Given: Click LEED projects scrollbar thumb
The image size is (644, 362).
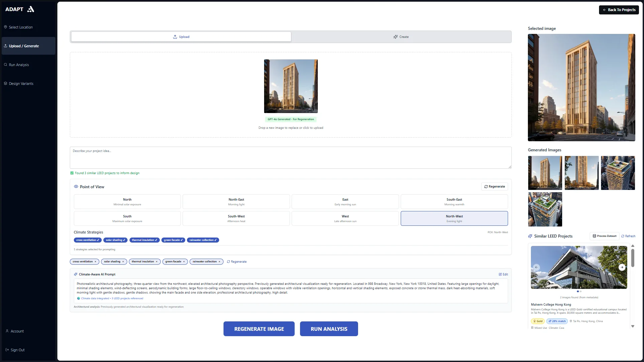Looking at the screenshot, I should tap(633, 258).
